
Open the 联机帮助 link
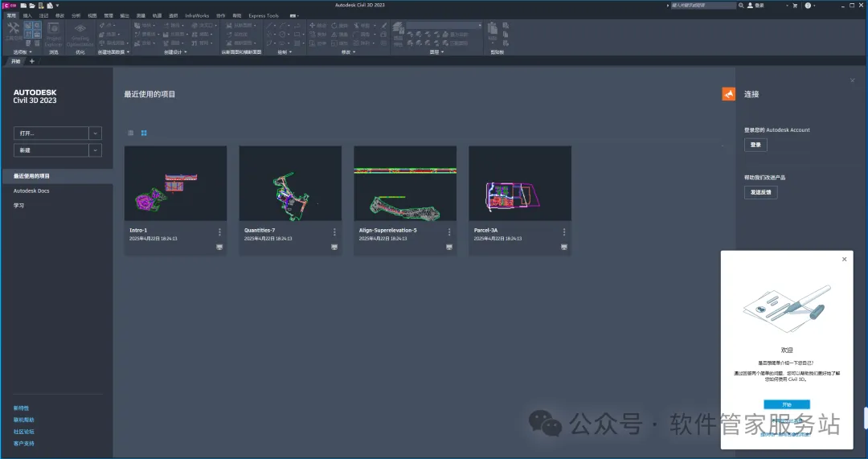tap(24, 420)
